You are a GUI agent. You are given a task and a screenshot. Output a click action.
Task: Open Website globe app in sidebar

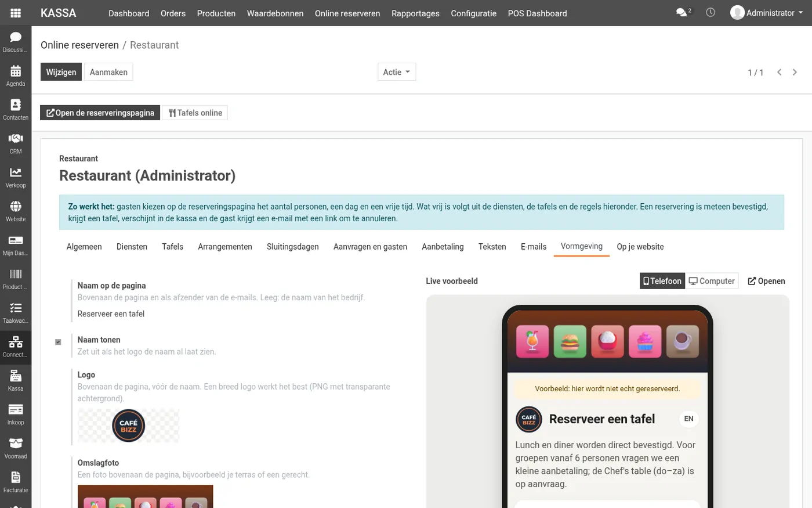point(16,211)
